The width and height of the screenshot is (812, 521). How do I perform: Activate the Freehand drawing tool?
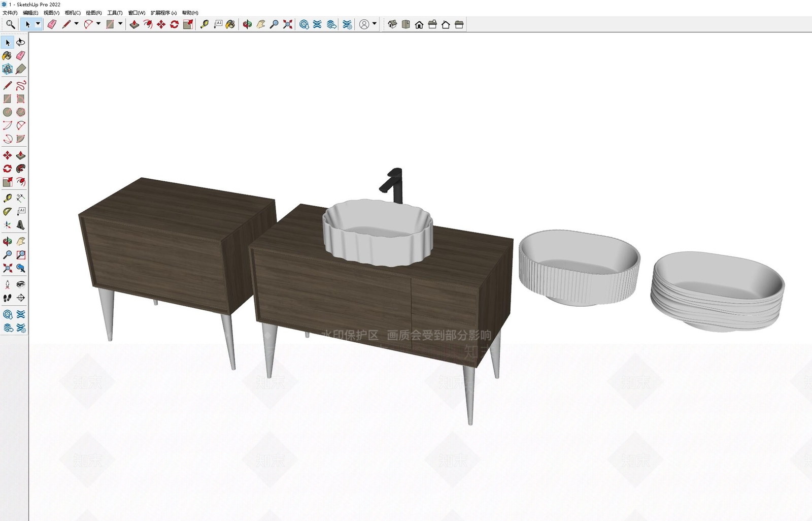[x=21, y=85]
